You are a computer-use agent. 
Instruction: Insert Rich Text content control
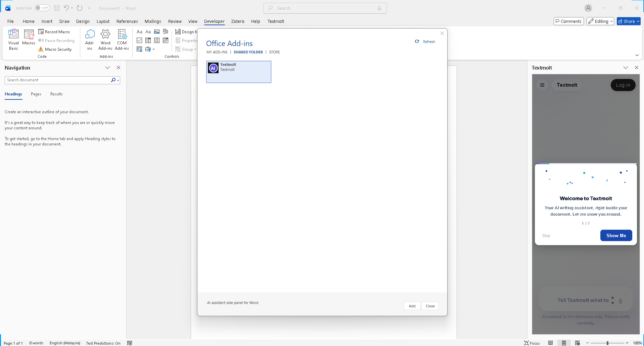coord(139,32)
